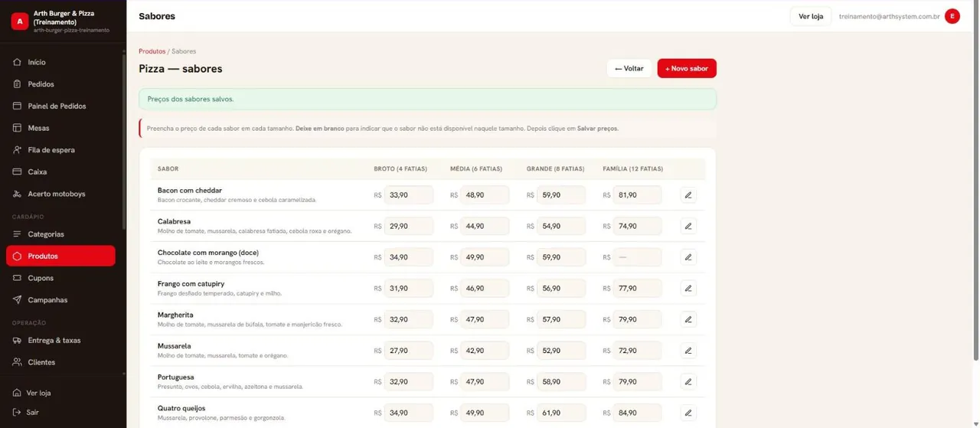Image resolution: width=980 pixels, height=428 pixels.
Task: Edit the Quatro queijos flavor pencil icon
Action: click(688, 413)
